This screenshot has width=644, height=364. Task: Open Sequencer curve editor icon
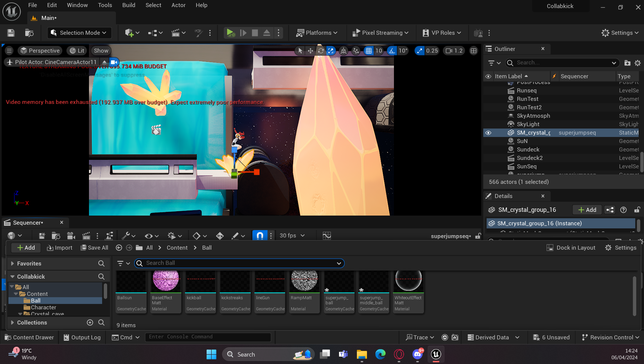tap(327, 235)
